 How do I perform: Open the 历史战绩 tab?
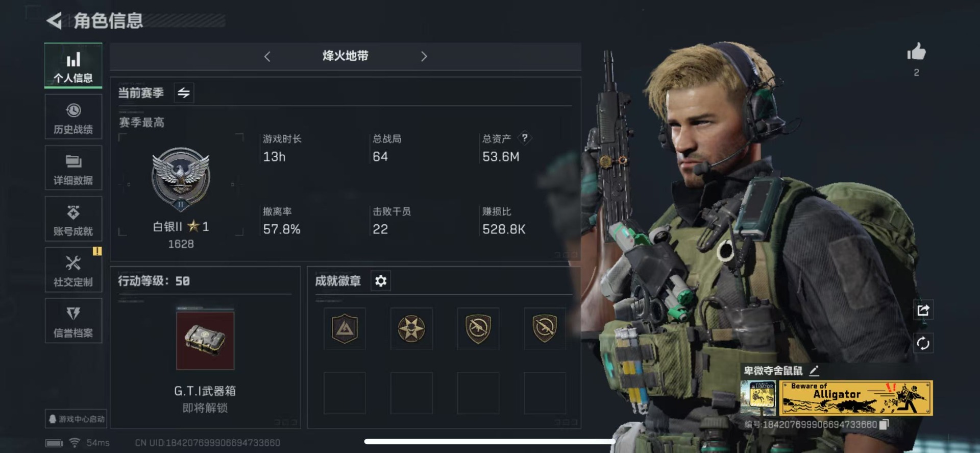73,117
